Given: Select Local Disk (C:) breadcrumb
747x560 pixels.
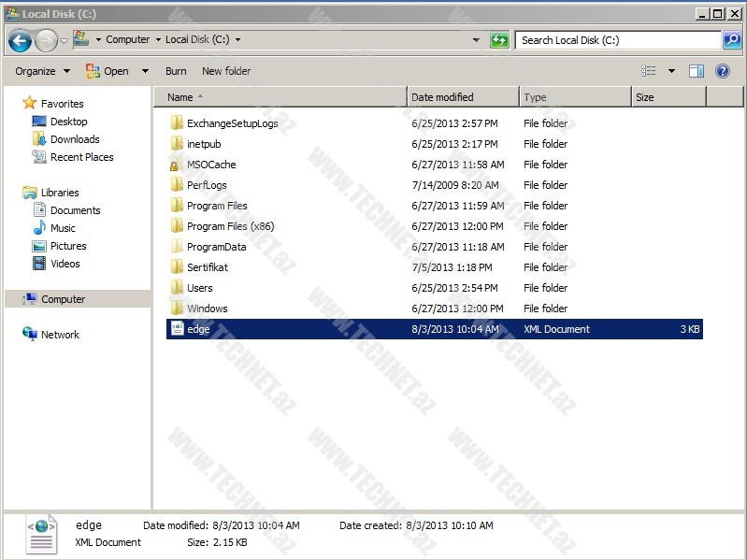Looking at the screenshot, I should pos(197,39).
